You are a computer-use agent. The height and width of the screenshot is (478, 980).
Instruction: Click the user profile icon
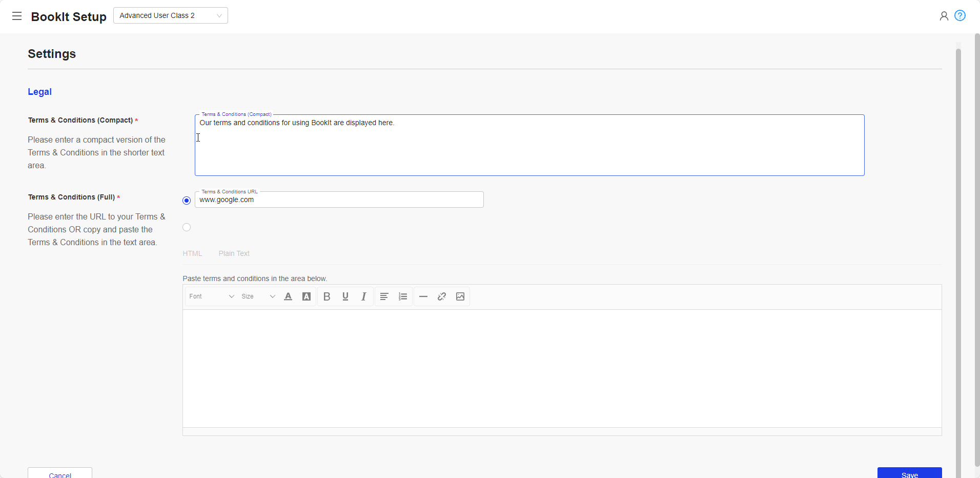pos(944,16)
